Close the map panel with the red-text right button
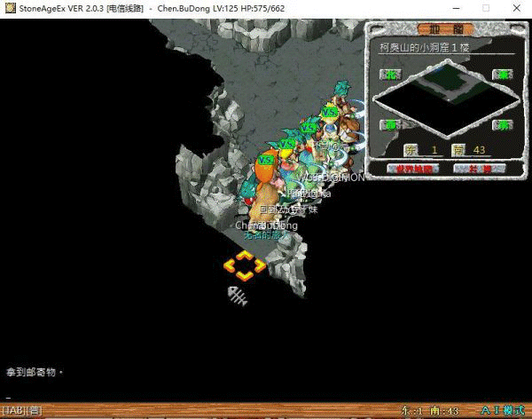 pyautogui.click(x=480, y=169)
